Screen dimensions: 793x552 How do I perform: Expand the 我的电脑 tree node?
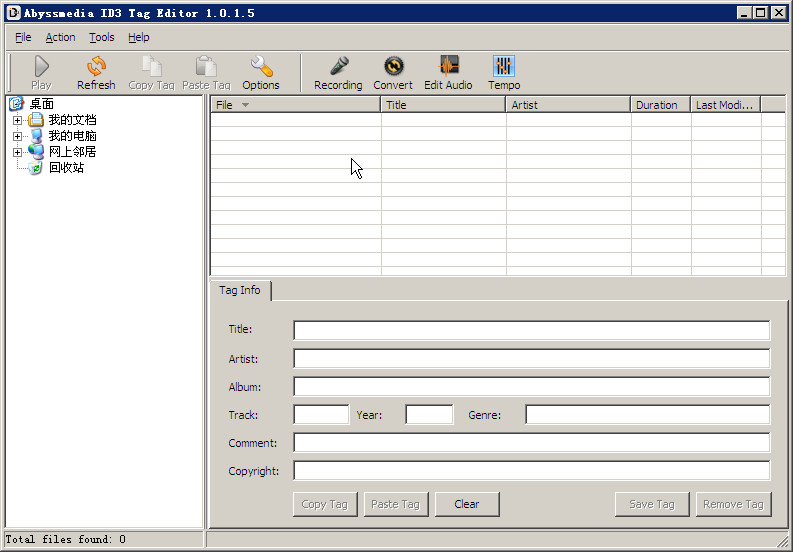pyautogui.click(x=17, y=136)
